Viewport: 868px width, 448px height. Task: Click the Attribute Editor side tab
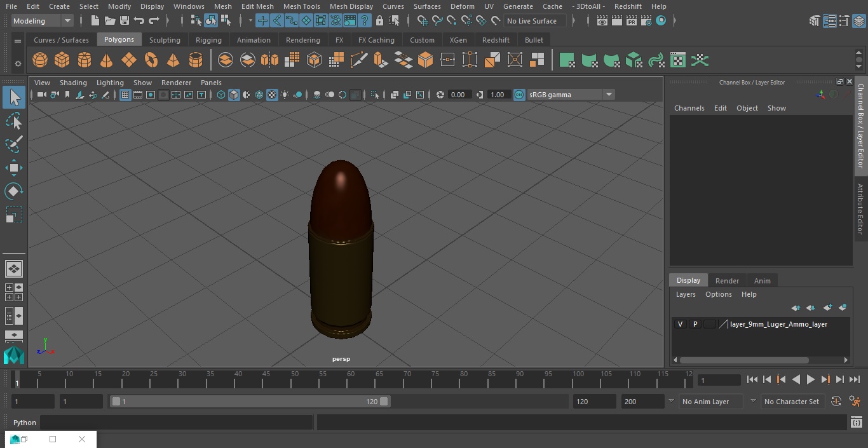click(860, 210)
